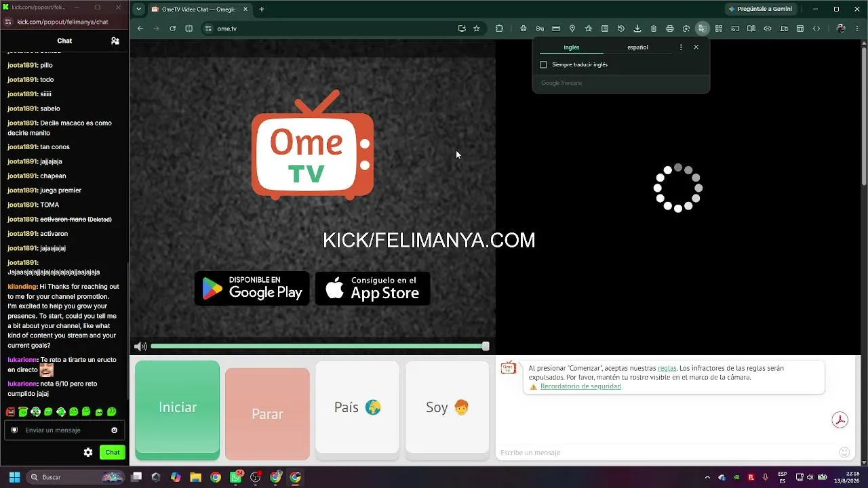Image resolution: width=868 pixels, height=488 pixels.
Task: Click the Google Translate toolbar icon
Action: pyautogui.click(x=703, y=28)
